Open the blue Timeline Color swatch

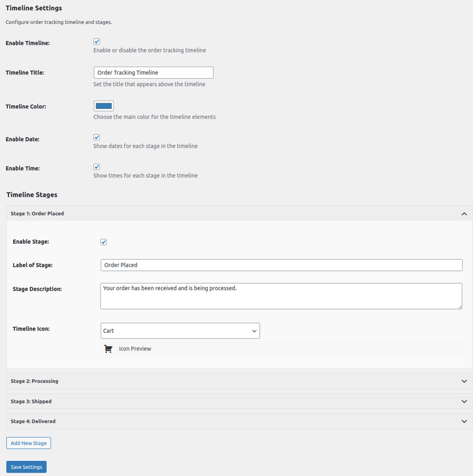pos(103,106)
